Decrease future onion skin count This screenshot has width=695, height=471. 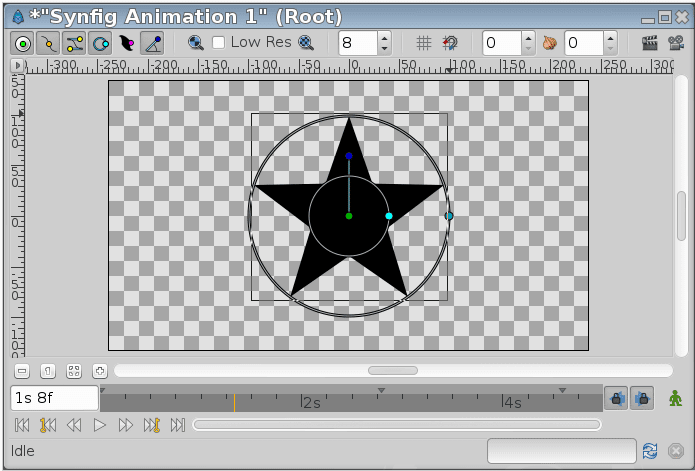(610, 49)
